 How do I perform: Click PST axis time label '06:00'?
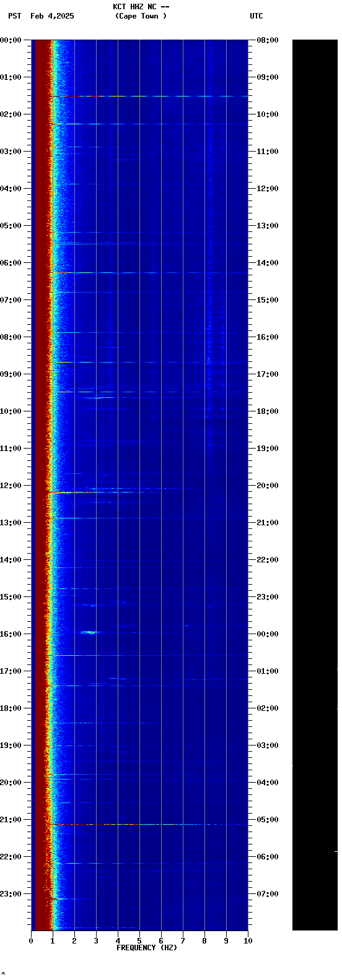[x=11, y=263]
